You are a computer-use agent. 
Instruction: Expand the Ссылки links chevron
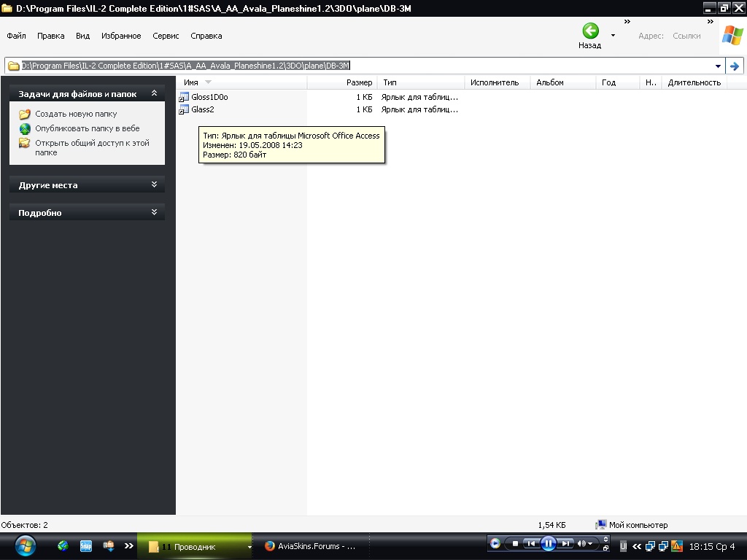coord(711,21)
